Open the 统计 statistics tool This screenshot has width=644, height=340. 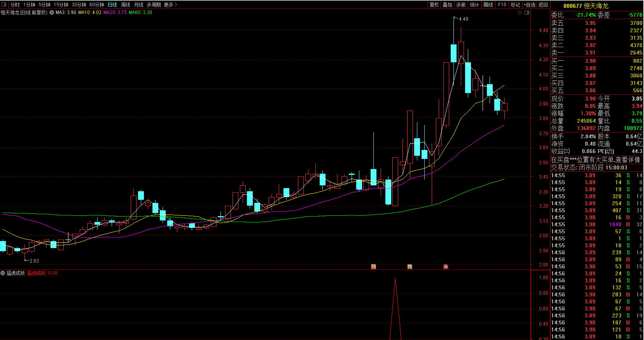[x=474, y=5]
